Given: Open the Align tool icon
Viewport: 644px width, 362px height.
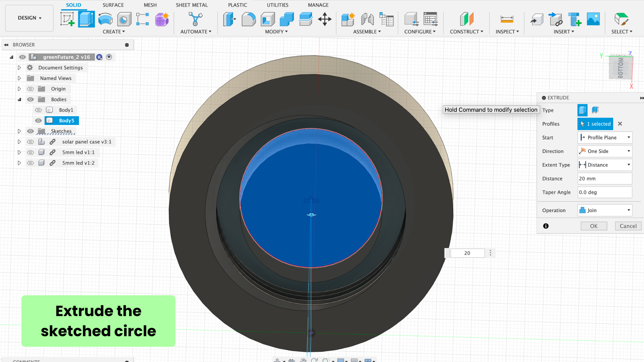Looking at the screenshot, I should (x=306, y=19).
